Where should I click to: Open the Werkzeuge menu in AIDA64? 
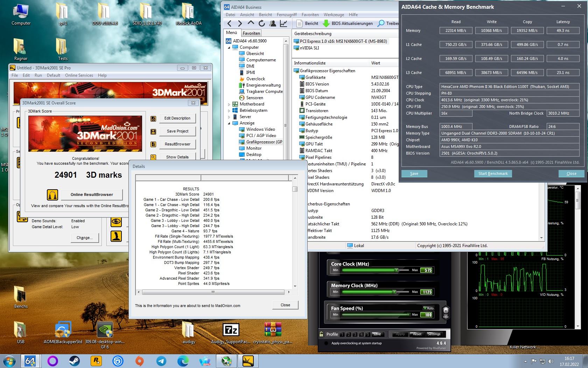(x=334, y=15)
